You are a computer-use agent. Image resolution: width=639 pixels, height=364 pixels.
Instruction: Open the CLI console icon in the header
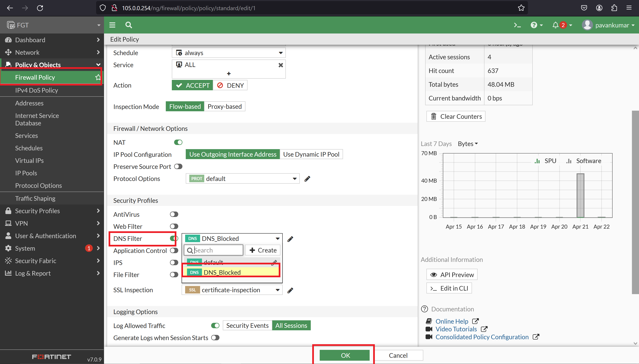tap(517, 25)
